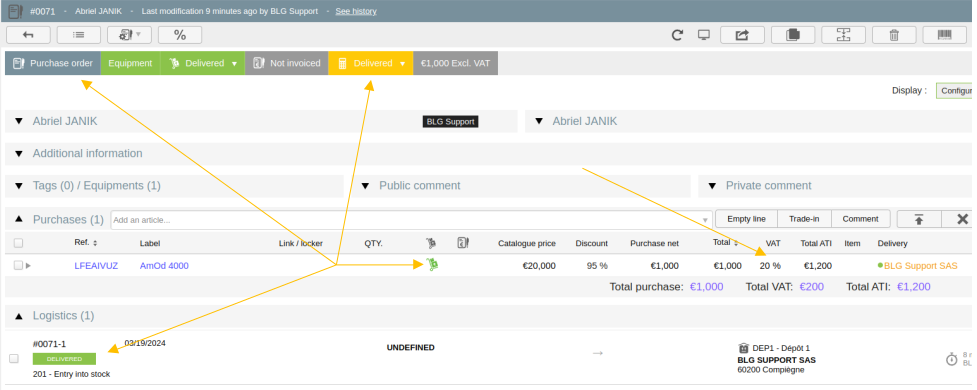Click the merge documents toolbar button
Screen dimensions: 977x390
[844, 35]
